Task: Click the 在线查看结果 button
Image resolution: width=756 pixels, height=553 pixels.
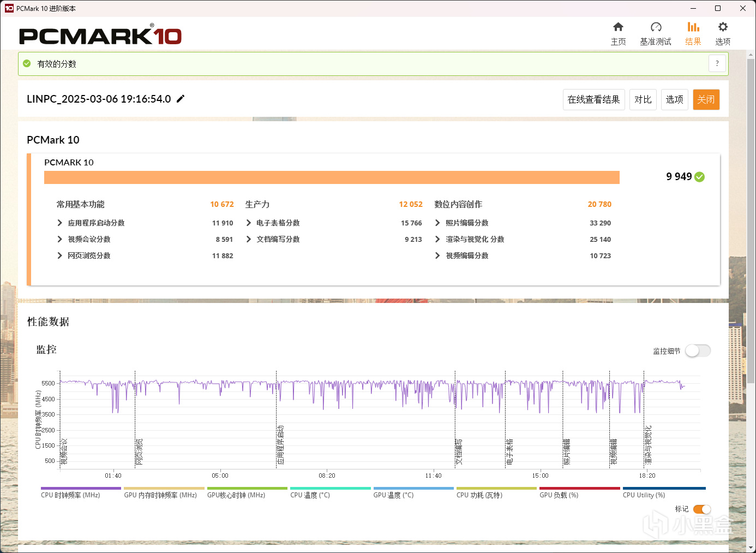Action: pos(593,99)
